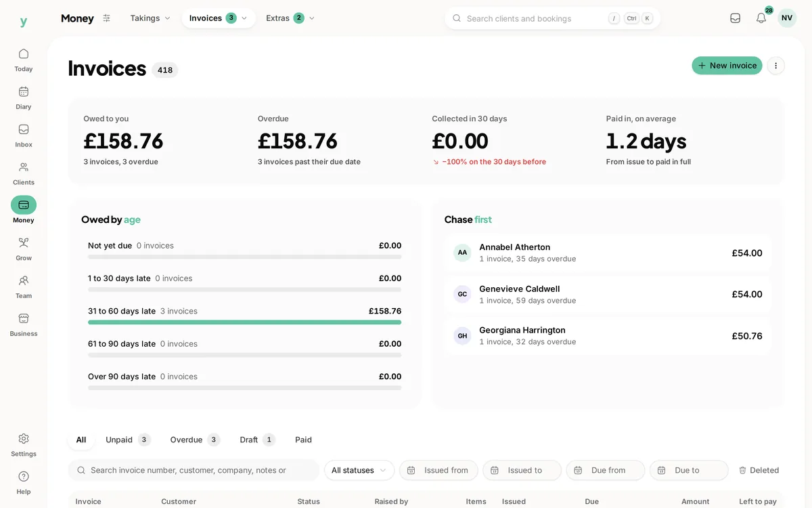This screenshot has height=508, width=812.
Task: Open the Today page in sidebar
Action: point(24,60)
